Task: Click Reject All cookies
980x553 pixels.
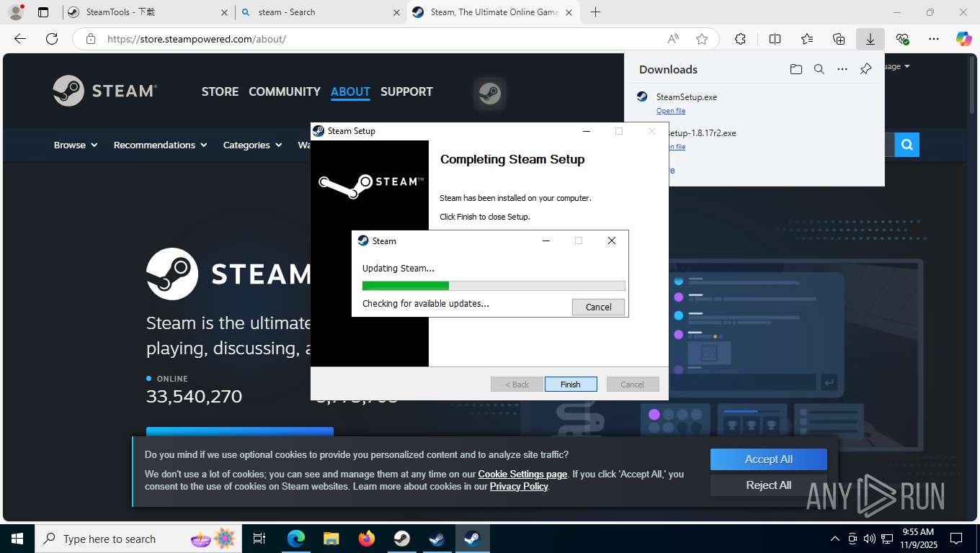Action: point(769,485)
